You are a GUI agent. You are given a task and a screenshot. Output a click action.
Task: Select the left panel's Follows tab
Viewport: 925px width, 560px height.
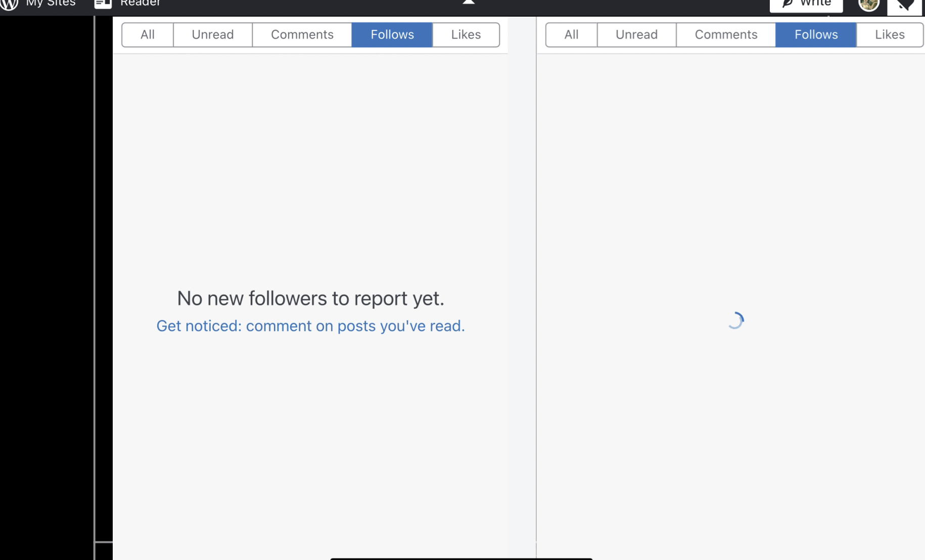(x=392, y=35)
